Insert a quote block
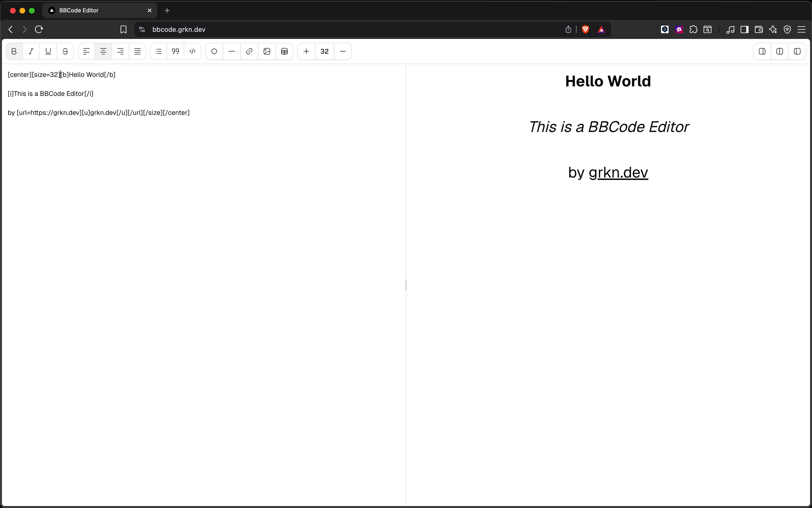The width and height of the screenshot is (812, 508). 175,52
